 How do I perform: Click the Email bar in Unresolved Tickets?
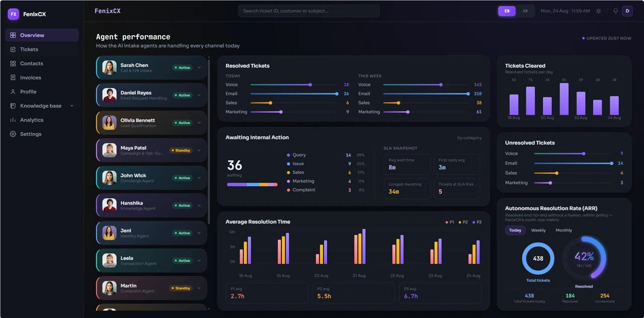(573, 163)
